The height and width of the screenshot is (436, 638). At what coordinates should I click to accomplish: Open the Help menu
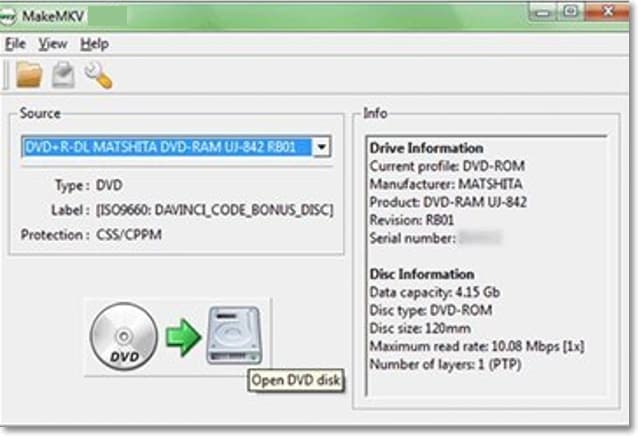coord(94,44)
